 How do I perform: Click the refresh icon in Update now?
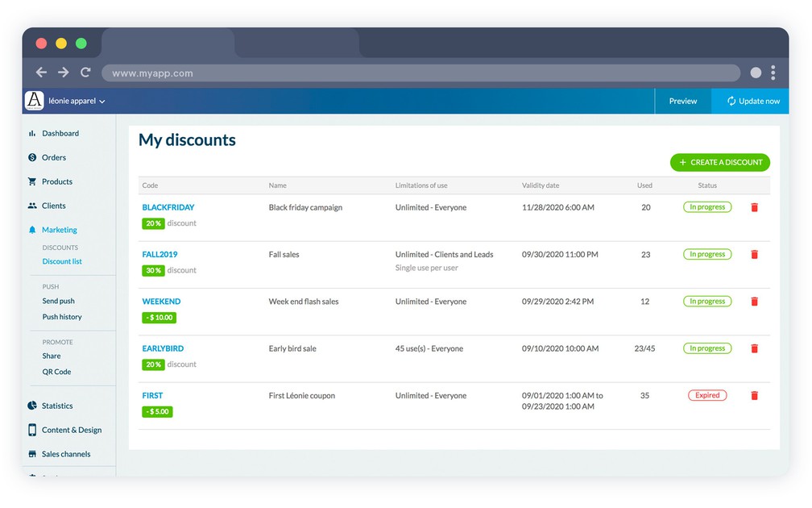click(731, 101)
